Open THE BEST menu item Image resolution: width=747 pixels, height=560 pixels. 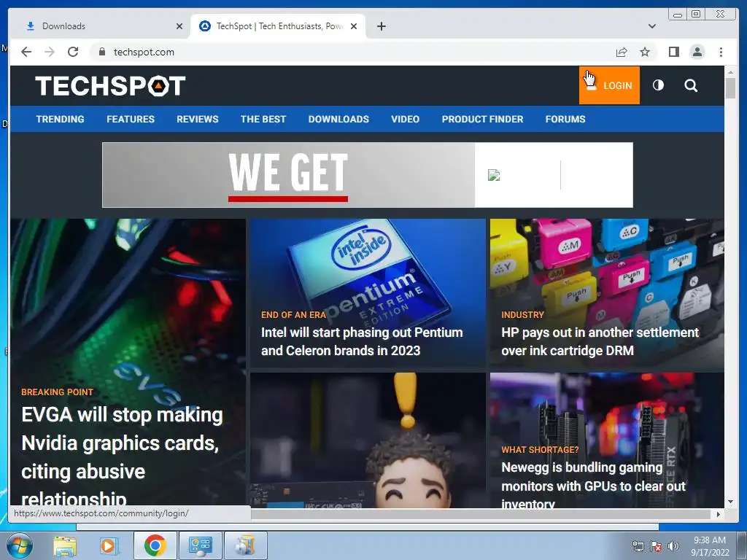click(x=263, y=119)
